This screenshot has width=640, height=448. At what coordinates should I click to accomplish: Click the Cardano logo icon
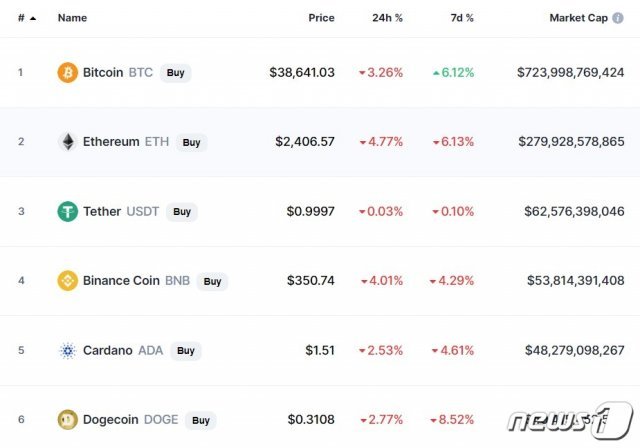(x=67, y=351)
